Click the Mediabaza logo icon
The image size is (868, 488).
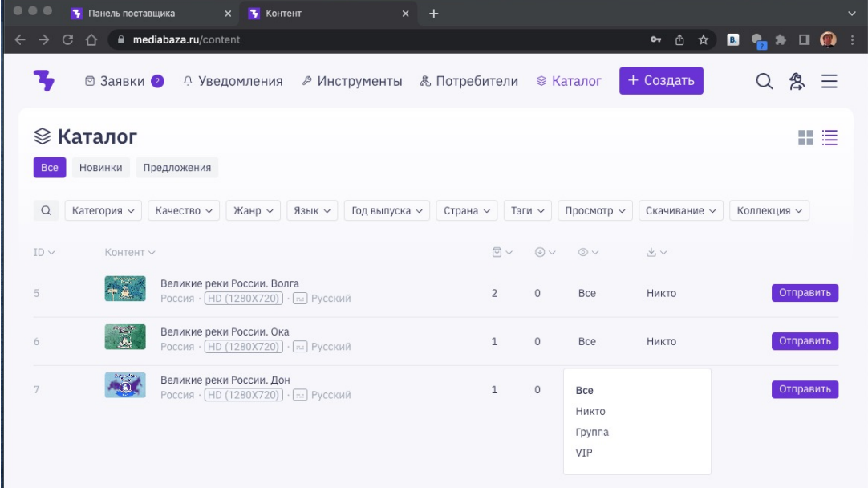pyautogui.click(x=43, y=80)
